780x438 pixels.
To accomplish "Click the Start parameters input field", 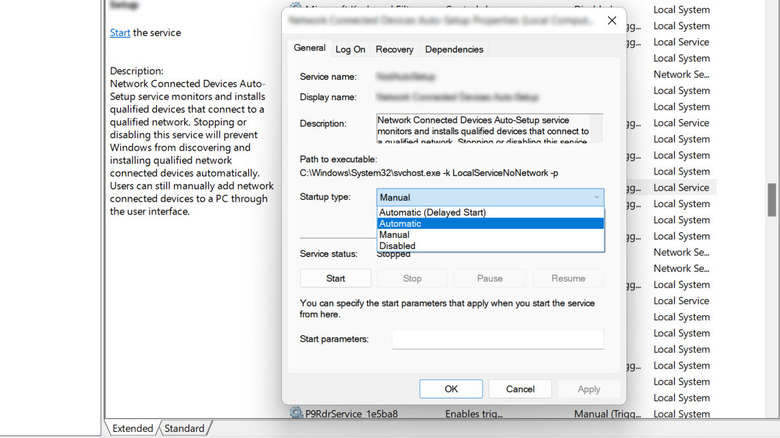I will (498, 339).
